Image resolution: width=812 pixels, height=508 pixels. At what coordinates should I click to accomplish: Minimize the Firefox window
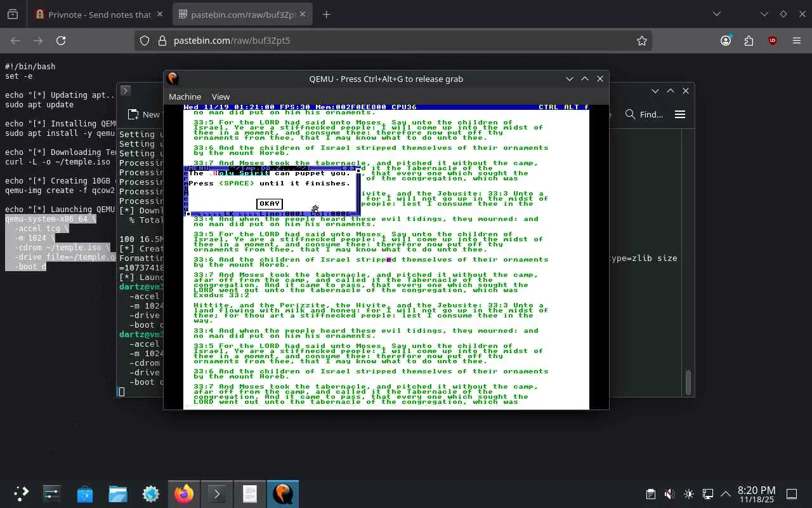pos(764,14)
